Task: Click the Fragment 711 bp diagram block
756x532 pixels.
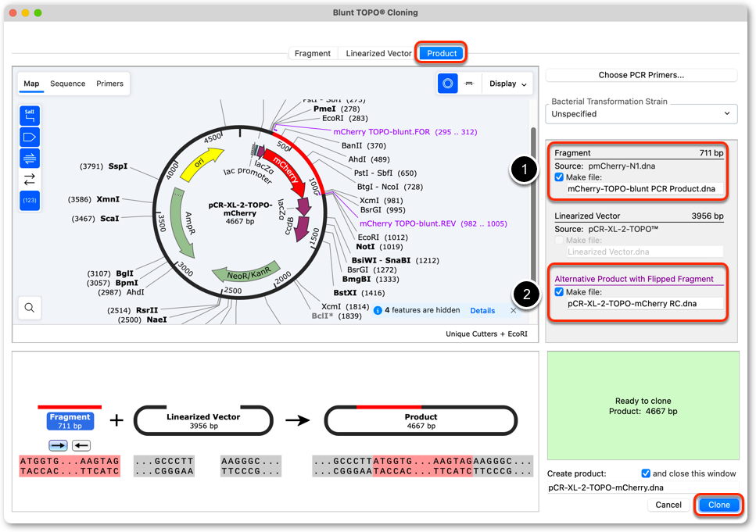Action: pyautogui.click(x=70, y=421)
